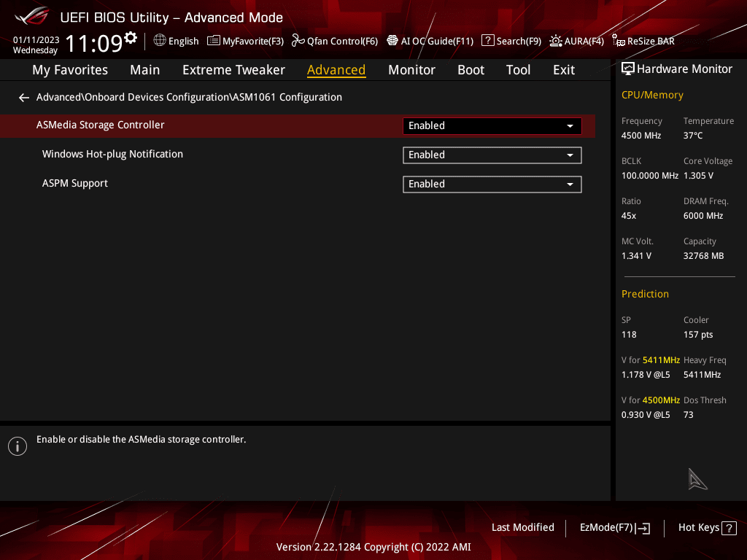
Task: Click the ROG logo in header
Action: (x=31, y=16)
